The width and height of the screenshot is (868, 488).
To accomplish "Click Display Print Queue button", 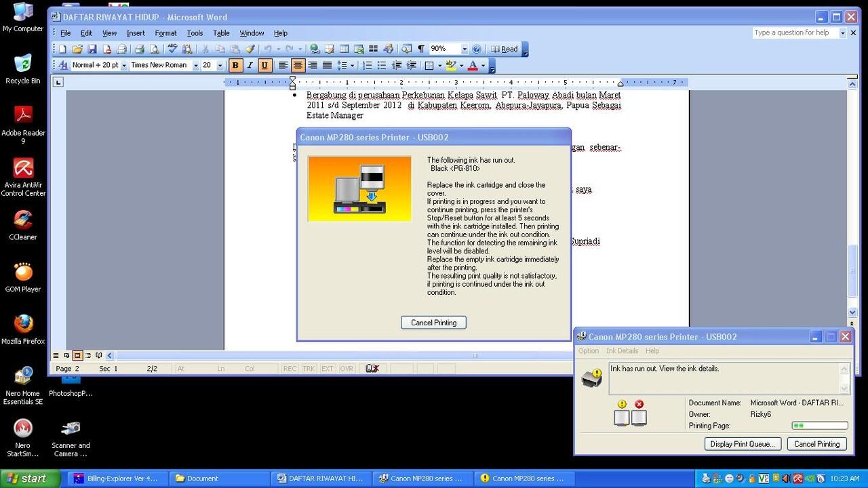I will (x=743, y=444).
